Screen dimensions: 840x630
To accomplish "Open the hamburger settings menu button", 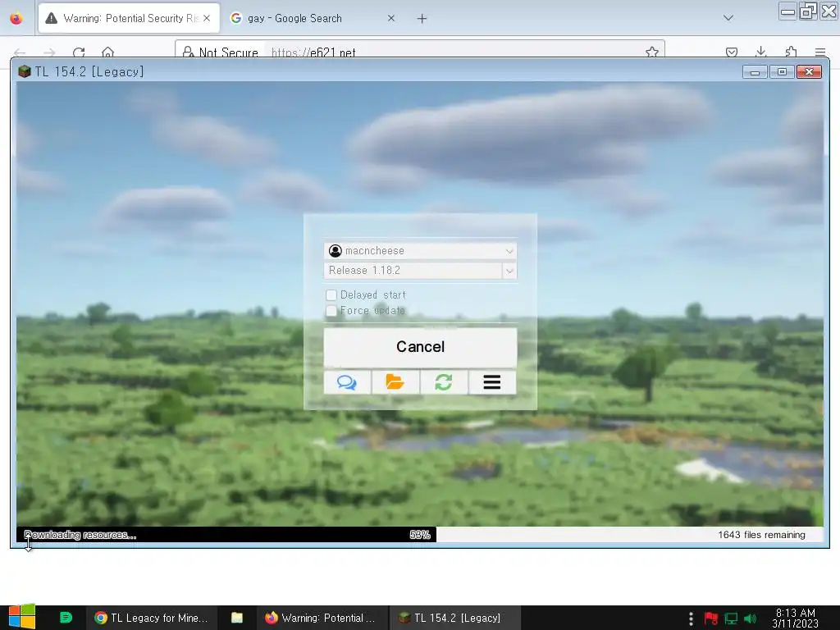I will click(x=492, y=382).
